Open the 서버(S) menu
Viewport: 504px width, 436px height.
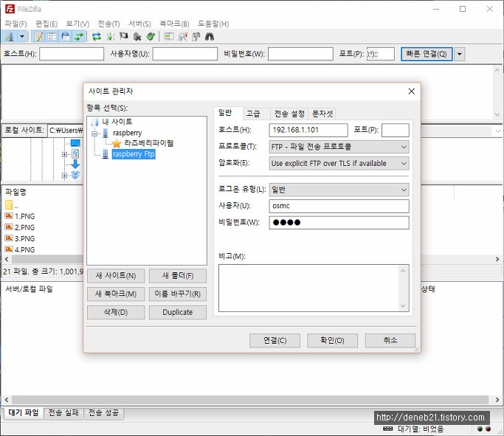coord(139,24)
